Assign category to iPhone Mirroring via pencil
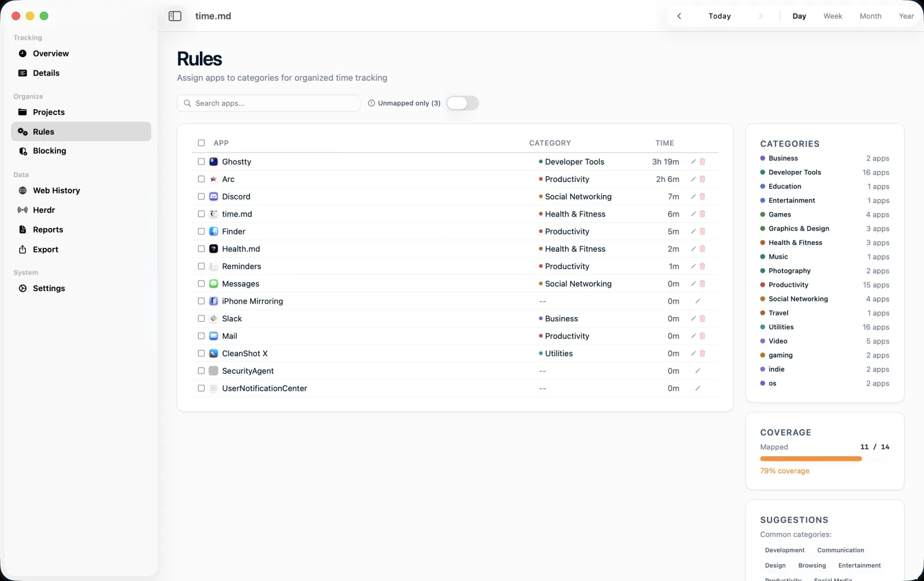The image size is (924, 581). 698,301
